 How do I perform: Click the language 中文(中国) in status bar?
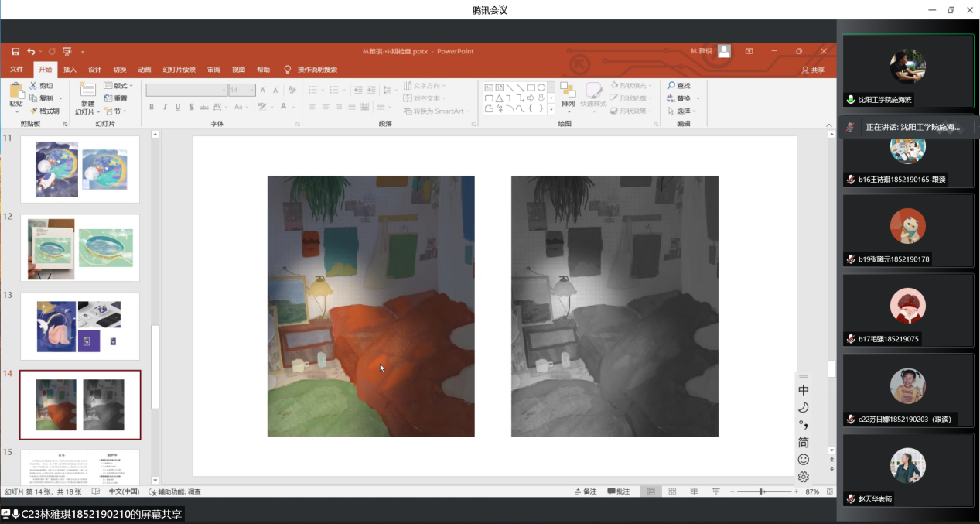pyautogui.click(x=124, y=491)
